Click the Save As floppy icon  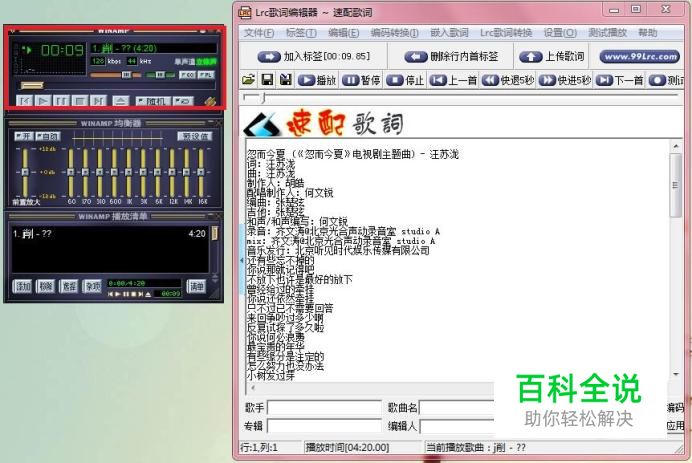pos(286,80)
